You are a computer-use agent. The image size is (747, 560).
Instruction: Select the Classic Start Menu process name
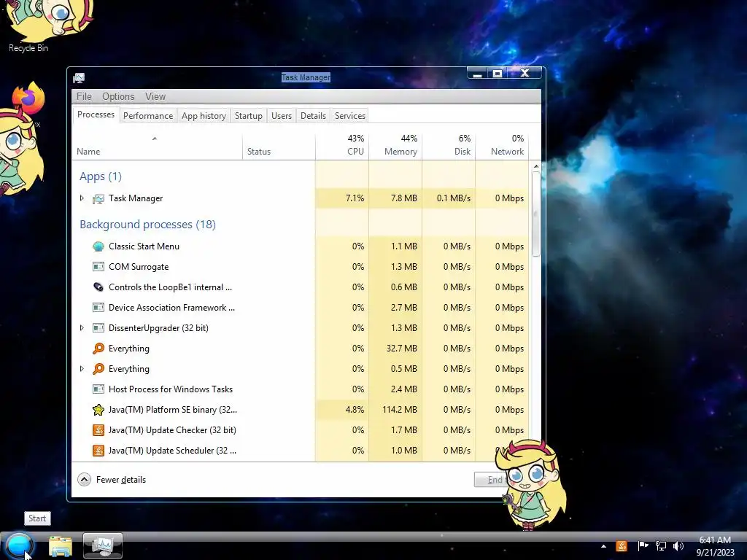[x=144, y=246]
